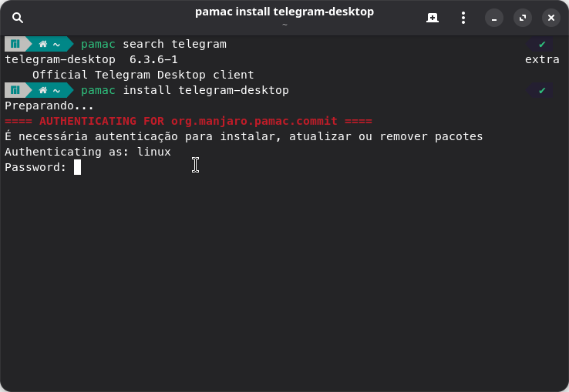Screen dimensions: 569x392
Task: Click Manjaro logo on the install prompt
Action: pos(15,91)
